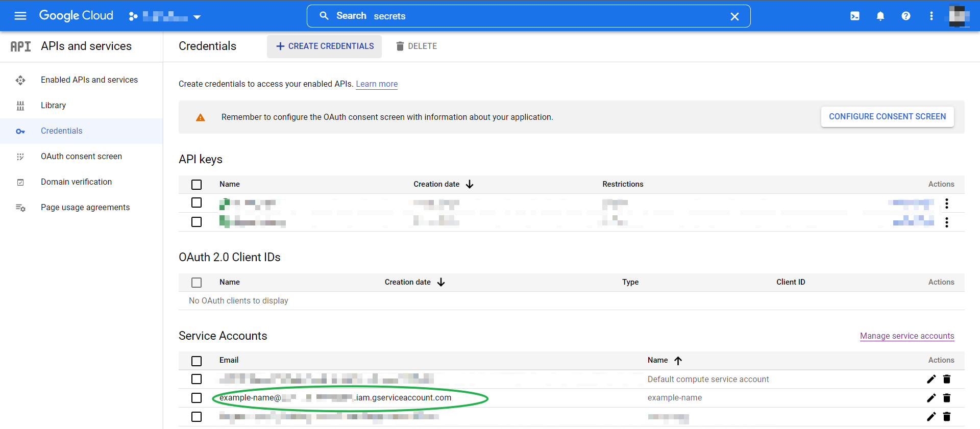
Task: Check the example-name service account checkbox
Action: [x=197, y=398]
